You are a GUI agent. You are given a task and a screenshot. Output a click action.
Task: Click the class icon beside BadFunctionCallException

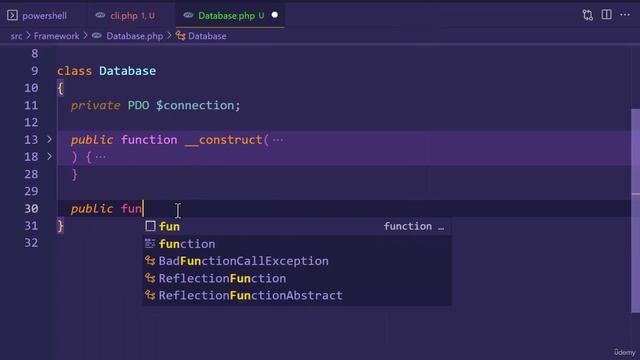[150, 261]
